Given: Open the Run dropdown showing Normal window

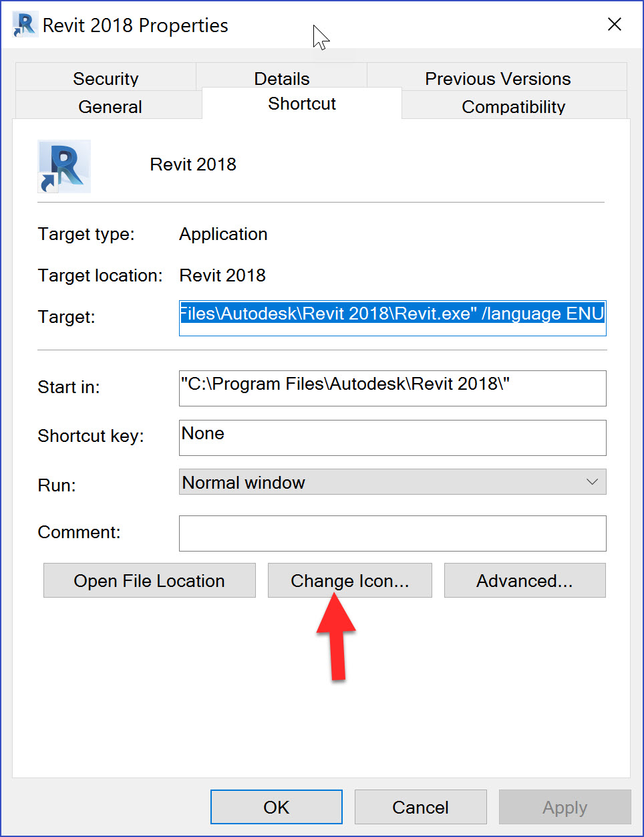Looking at the screenshot, I should [x=393, y=482].
